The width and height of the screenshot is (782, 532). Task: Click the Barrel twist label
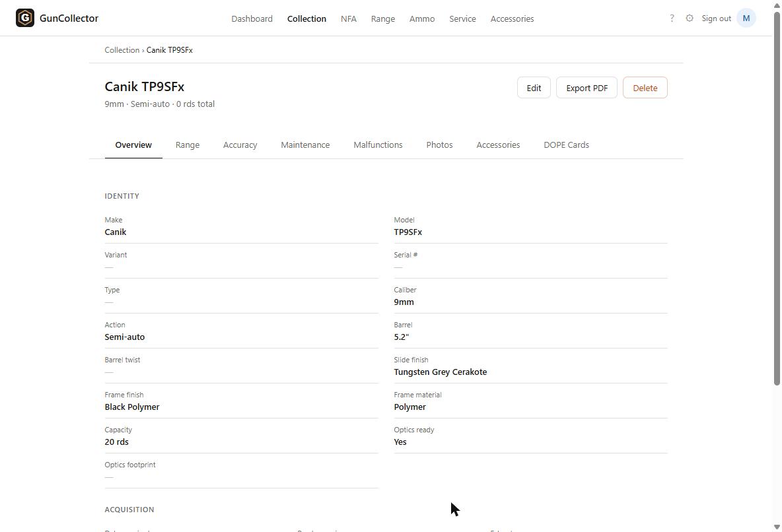(122, 360)
